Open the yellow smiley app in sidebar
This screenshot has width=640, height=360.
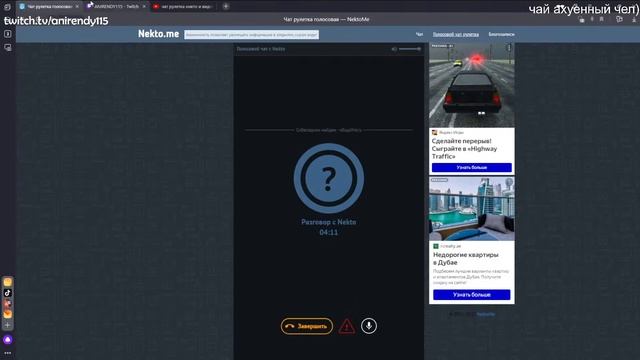tap(7, 282)
